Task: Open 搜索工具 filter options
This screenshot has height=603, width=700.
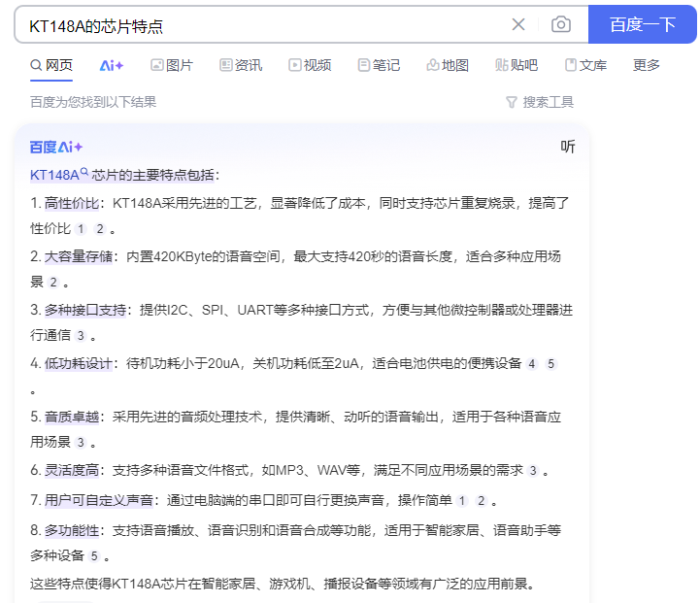Action: [540, 102]
